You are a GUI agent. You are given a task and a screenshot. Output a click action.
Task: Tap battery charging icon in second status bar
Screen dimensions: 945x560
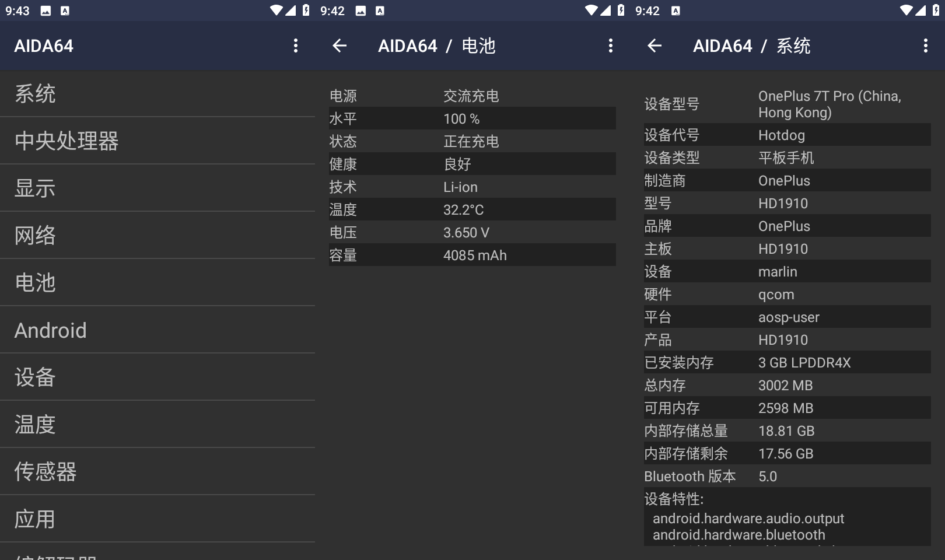[621, 10]
